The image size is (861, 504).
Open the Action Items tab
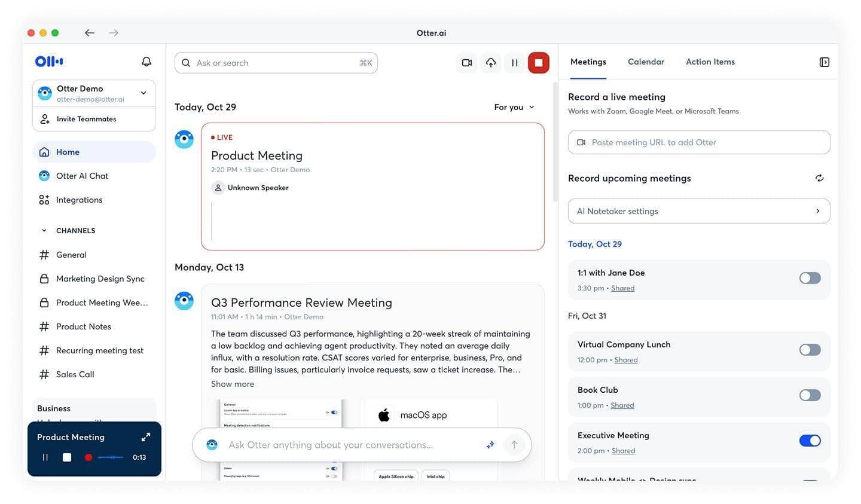point(710,62)
